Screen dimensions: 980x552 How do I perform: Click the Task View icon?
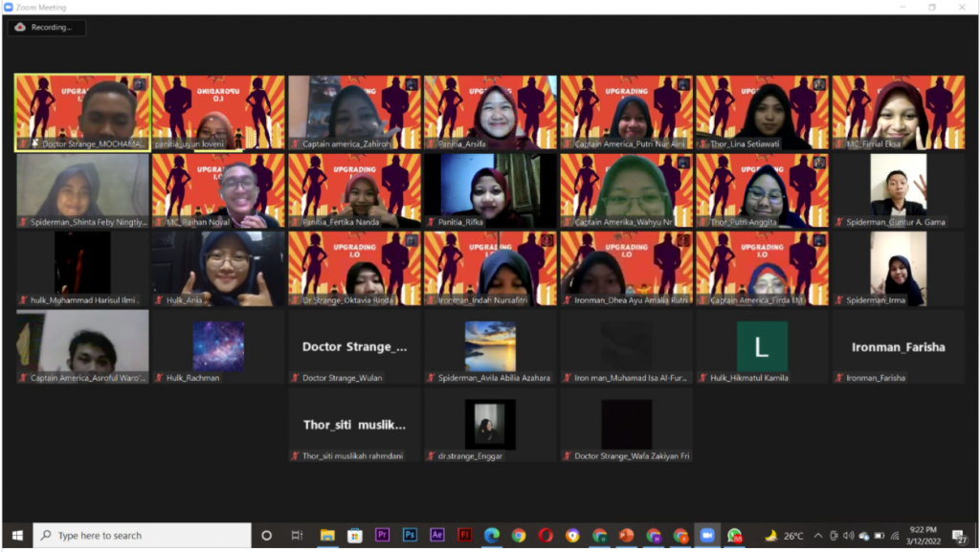297,536
